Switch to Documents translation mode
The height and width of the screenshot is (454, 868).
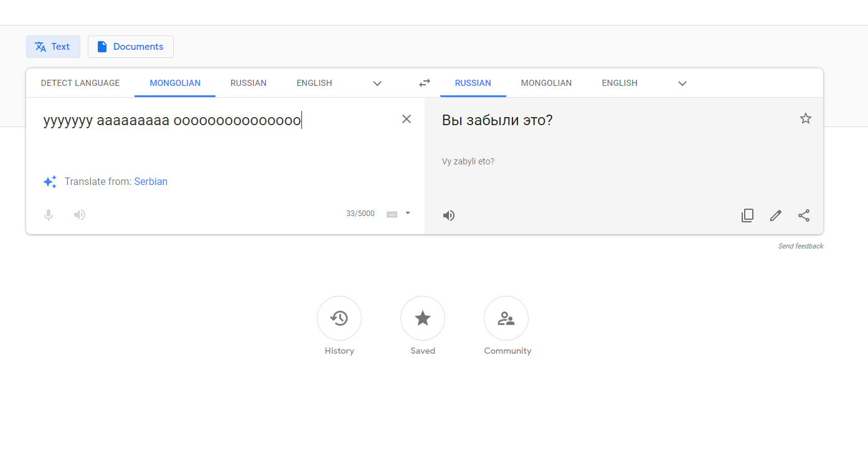pyautogui.click(x=131, y=47)
